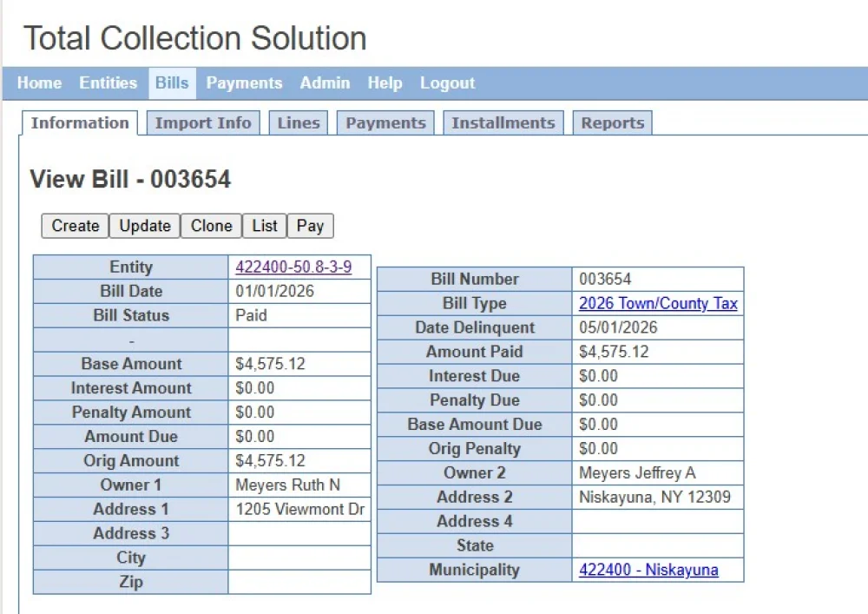Open the Home menu
The height and width of the screenshot is (614, 868).
[39, 83]
